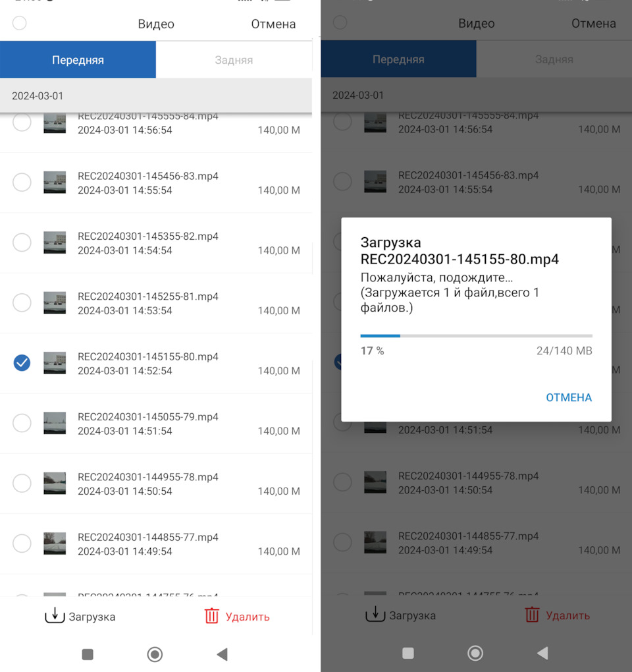Image resolution: width=632 pixels, height=672 pixels.
Task: Switch to the Задняя tab on left screen
Action: [234, 60]
